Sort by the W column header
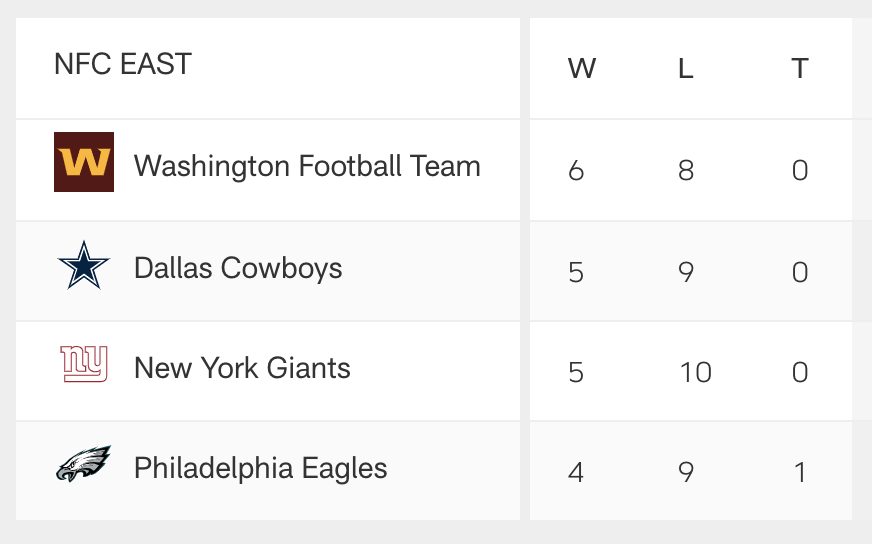The width and height of the screenshot is (872, 544). pyautogui.click(x=582, y=68)
